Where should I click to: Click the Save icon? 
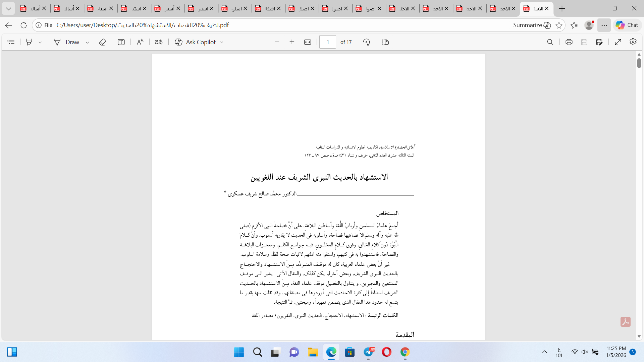pyautogui.click(x=584, y=42)
